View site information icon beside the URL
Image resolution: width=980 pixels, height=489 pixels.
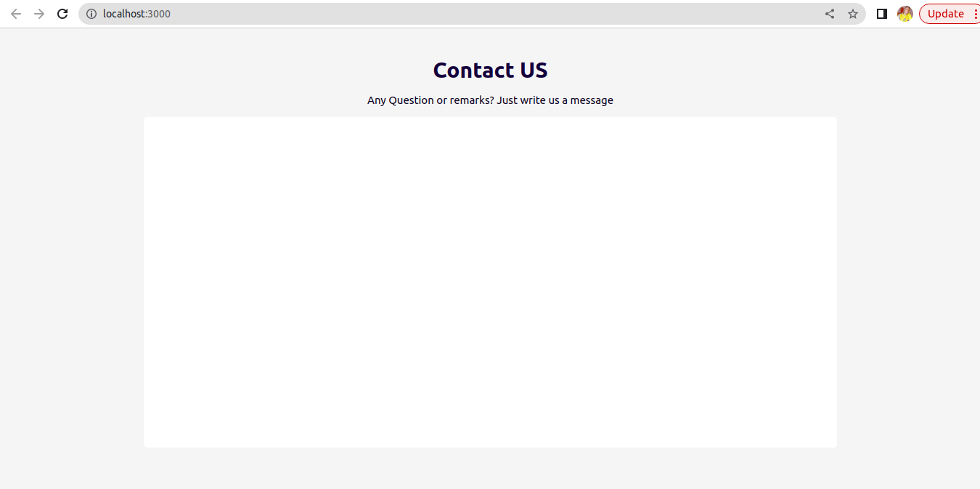coord(91,14)
